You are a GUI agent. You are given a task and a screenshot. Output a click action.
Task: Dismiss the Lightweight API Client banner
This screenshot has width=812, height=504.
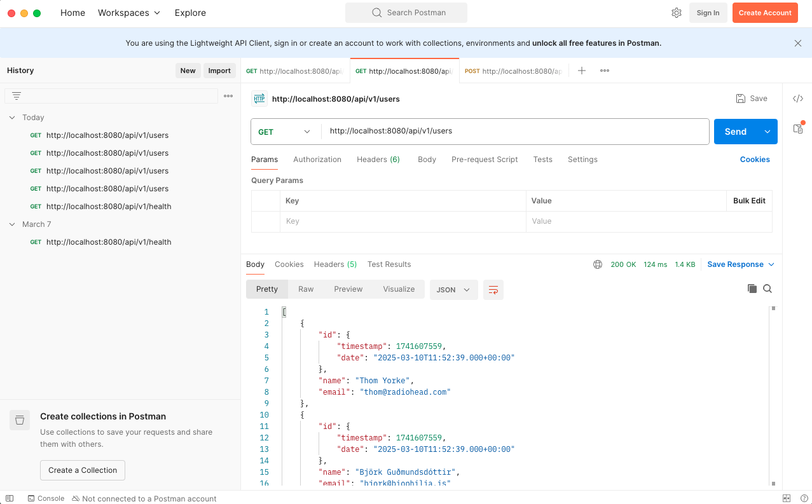coord(798,43)
